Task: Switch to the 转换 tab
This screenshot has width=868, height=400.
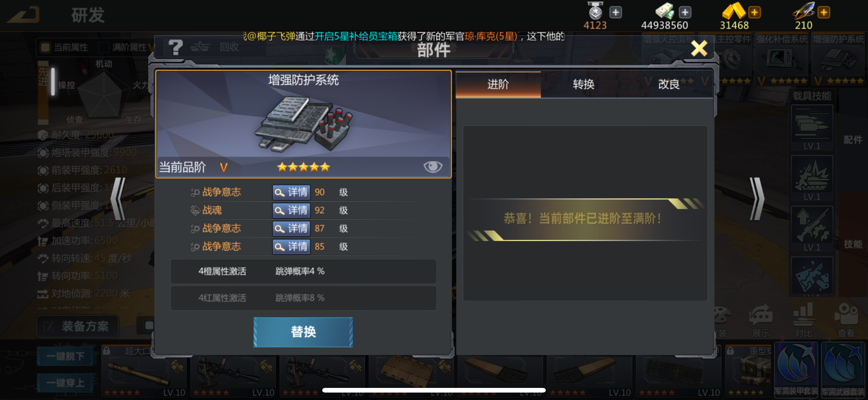Action: point(583,84)
